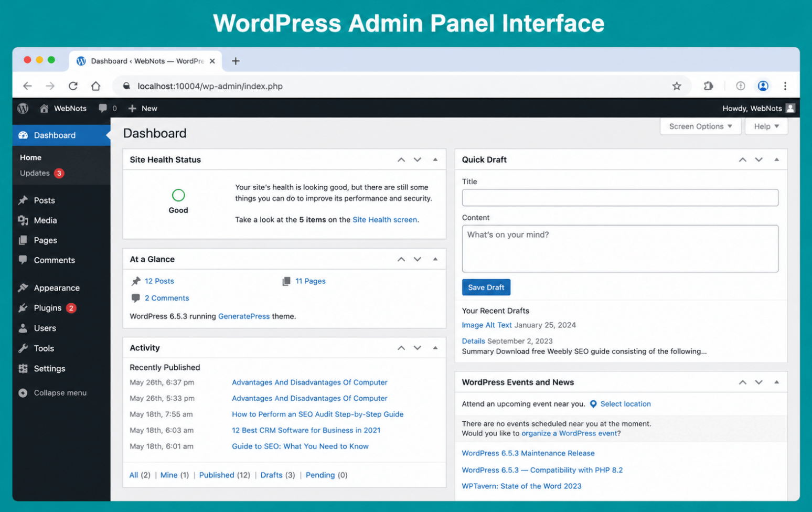Click Select location link
The width and height of the screenshot is (812, 512).
[625, 404]
